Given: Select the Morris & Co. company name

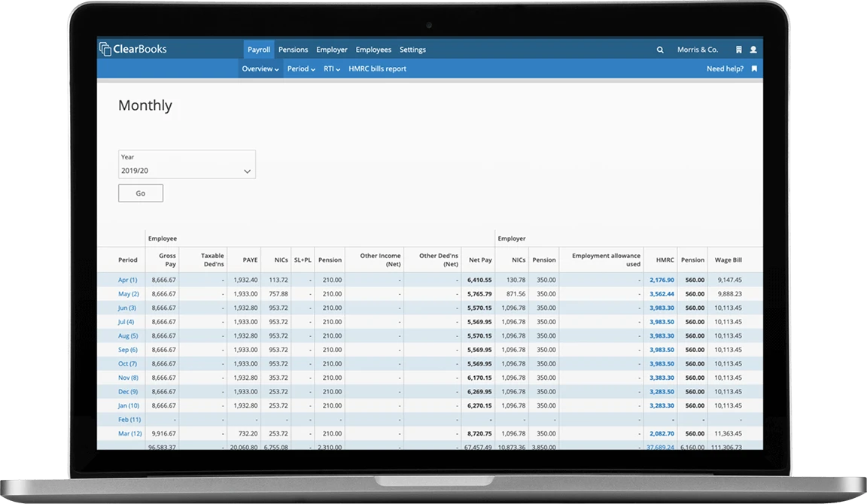Looking at the screenshot, I should (x=697, y=50).
